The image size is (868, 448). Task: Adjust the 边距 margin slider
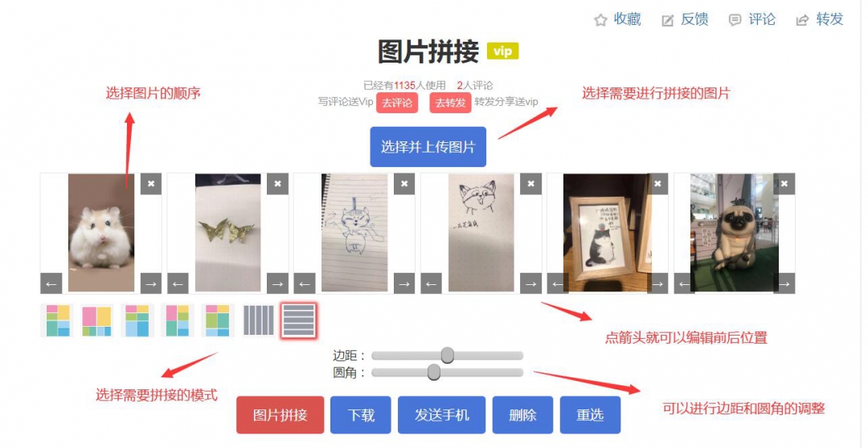tap(448, 355)
